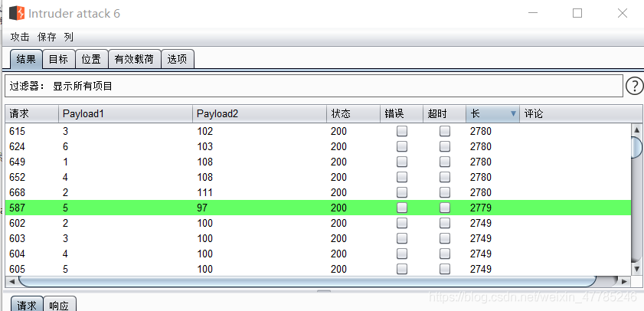Viewport: 644px width, 311px height.
Task: Select the green highlighted request 587
Action: click(318, 208)
